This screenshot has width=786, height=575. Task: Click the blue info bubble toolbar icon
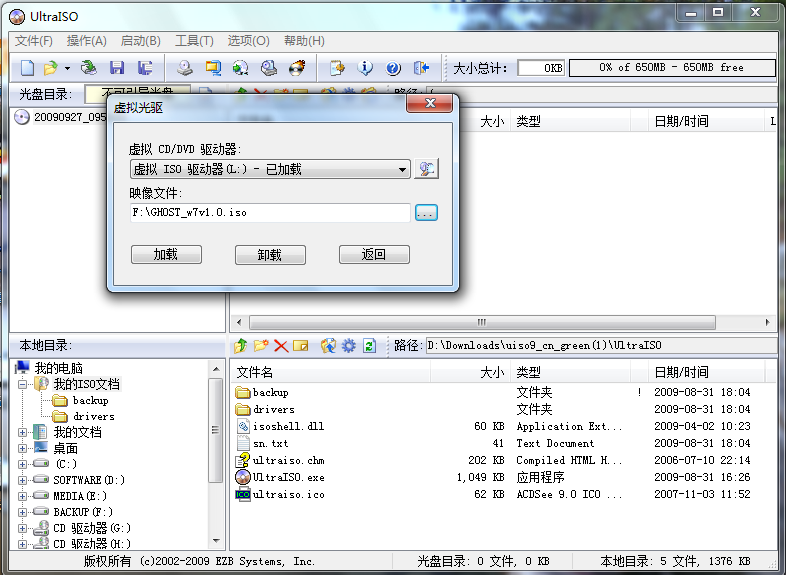coord(365,68)
